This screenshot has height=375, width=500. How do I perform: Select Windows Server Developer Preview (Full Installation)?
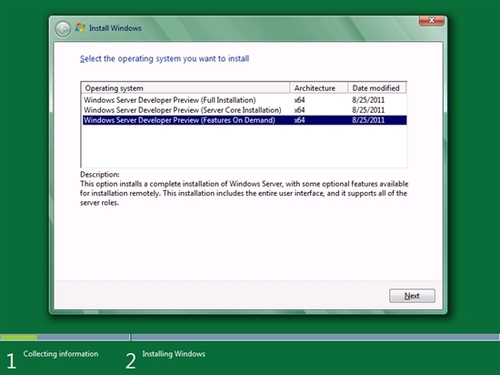pyautogui.click(x=244, y=100)
